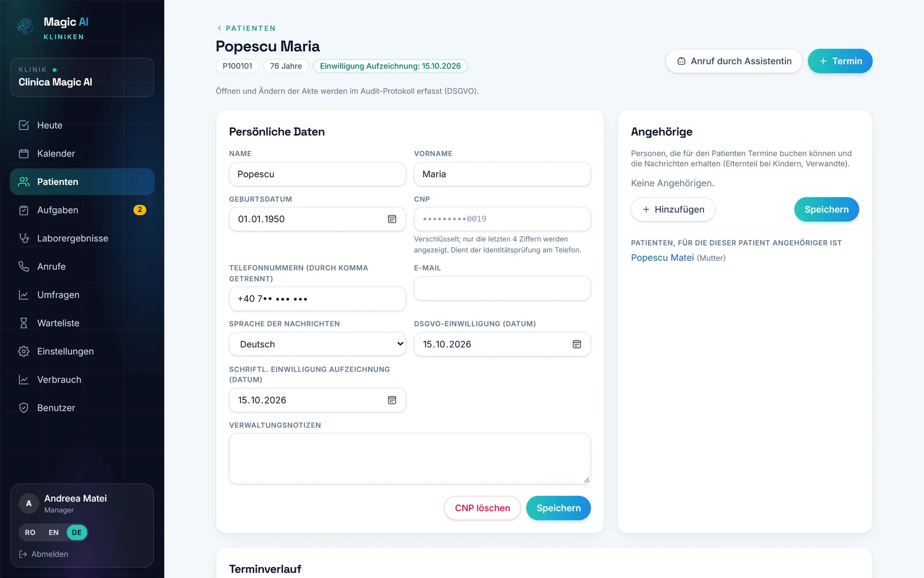Click the Einstellungen gear icon

point(24,351)
